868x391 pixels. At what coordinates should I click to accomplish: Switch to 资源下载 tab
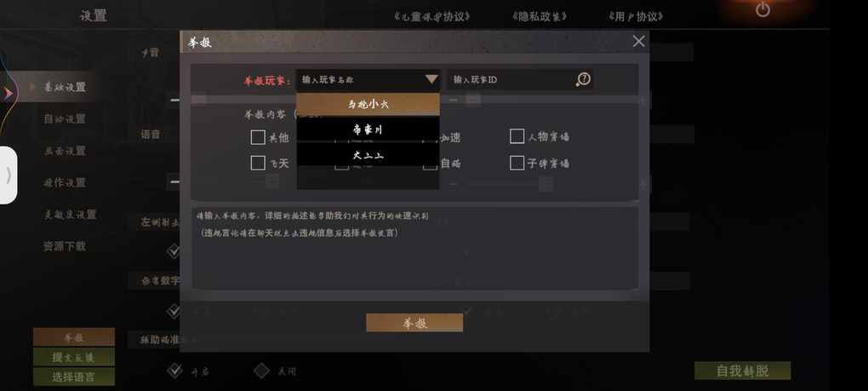[x=65, y=246]
